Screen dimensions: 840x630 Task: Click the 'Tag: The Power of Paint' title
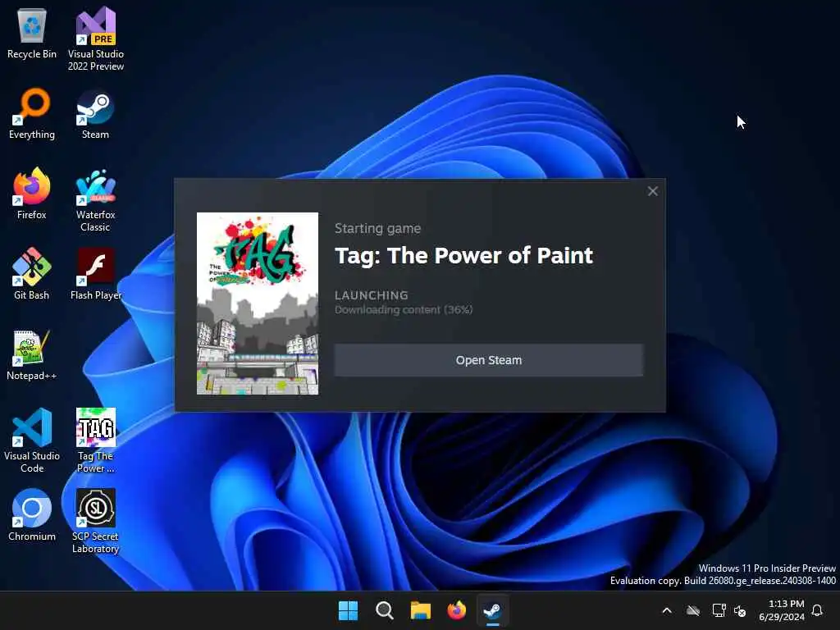point(464,256)
